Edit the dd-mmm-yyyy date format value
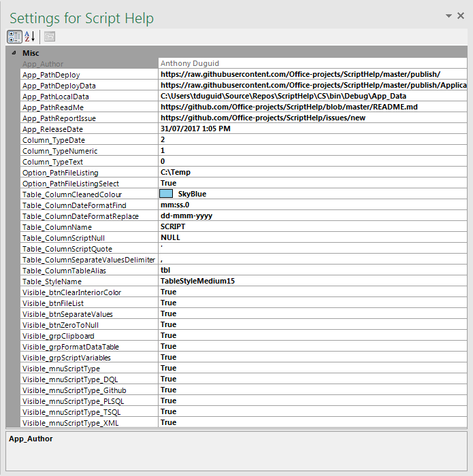 click(x=312, y=216)
